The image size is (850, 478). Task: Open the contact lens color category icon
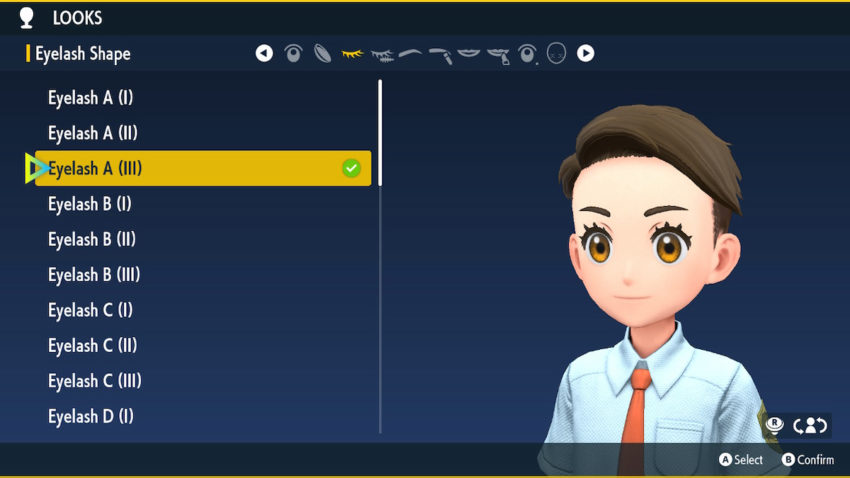pos(323,53)
